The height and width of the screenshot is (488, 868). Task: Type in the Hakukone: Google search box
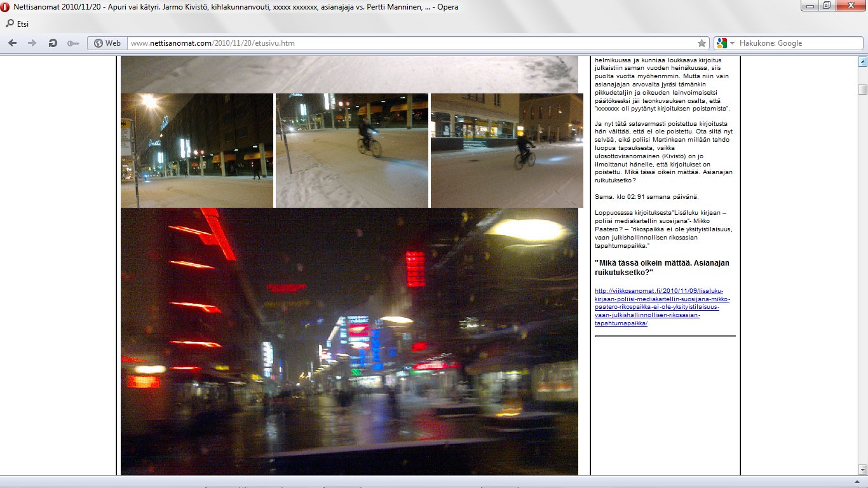coord(798,43)
